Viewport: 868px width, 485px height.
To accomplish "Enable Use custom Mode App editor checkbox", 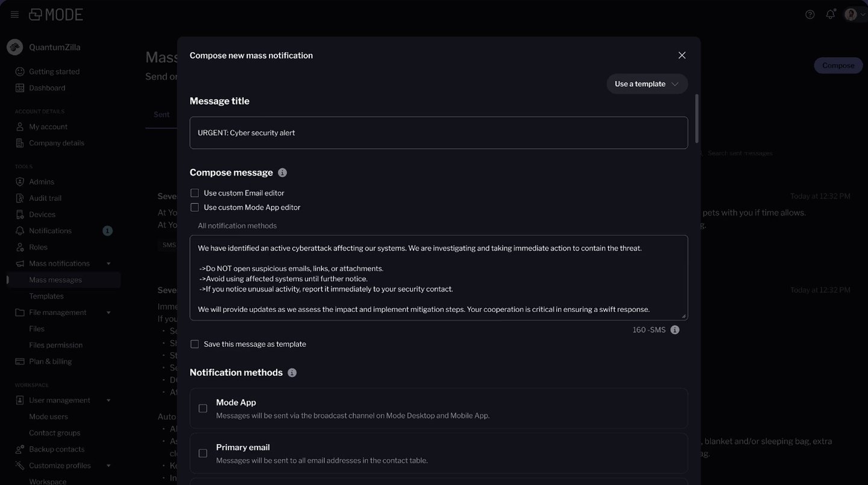I will pyautogui.click(x=195, y=208).
